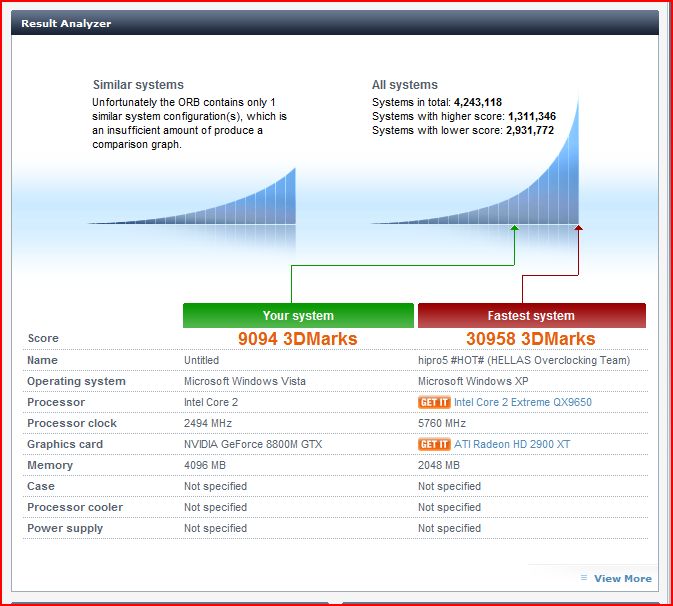Click 'Microsoft Windows Vista' value
This screenshot has height=606, width=673.
click(x=245, y=381)
